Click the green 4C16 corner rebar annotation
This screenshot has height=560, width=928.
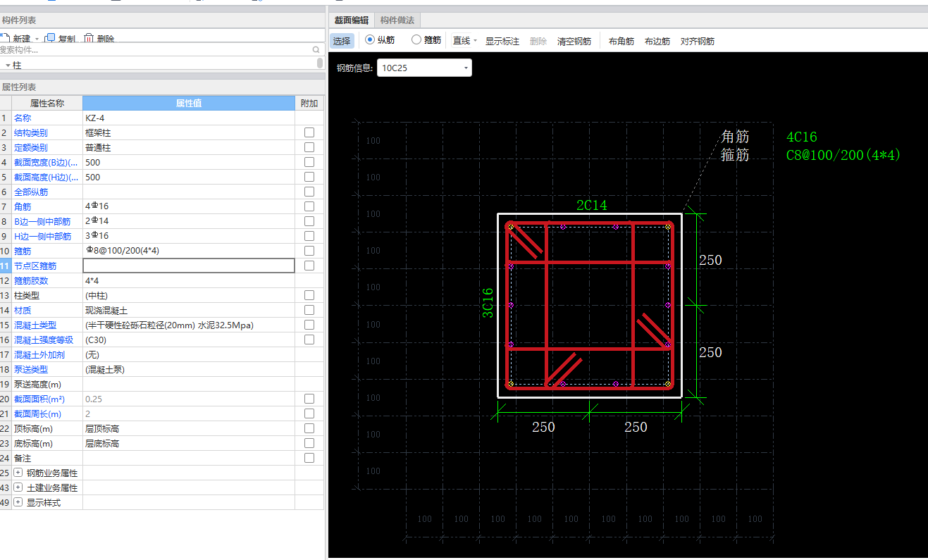coord(802,137)
